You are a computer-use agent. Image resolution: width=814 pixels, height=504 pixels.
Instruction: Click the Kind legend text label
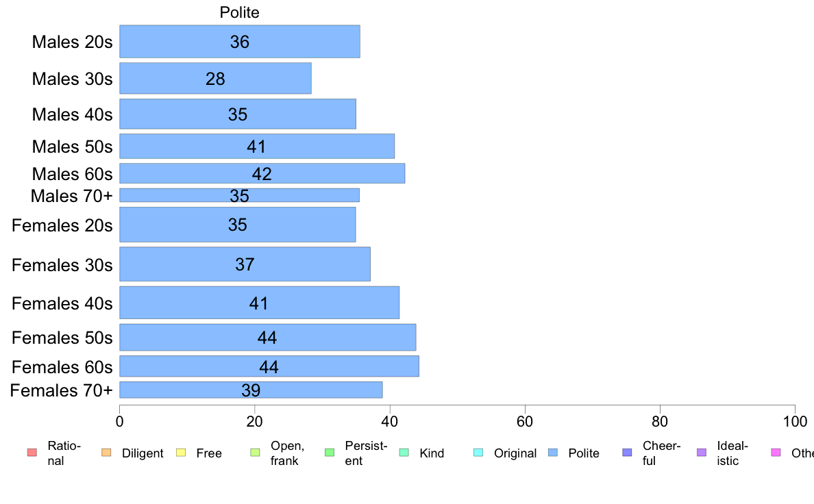point(432,453)
